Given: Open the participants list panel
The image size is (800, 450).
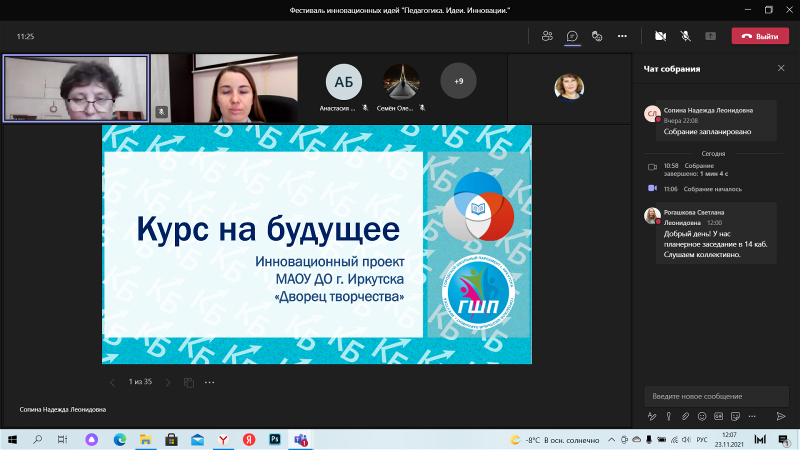Looking at the screenshot, I should coord(547,35).
